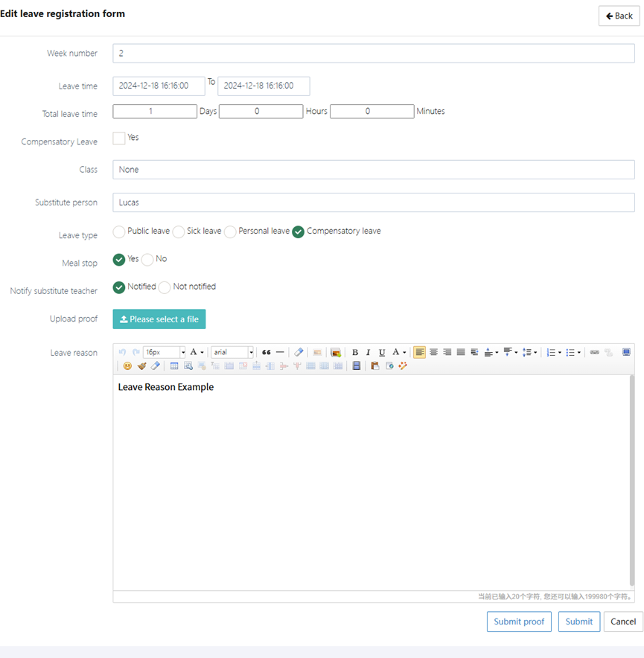Choose No for Meal stop
The image size is (644, 658).
click(147, 259)
